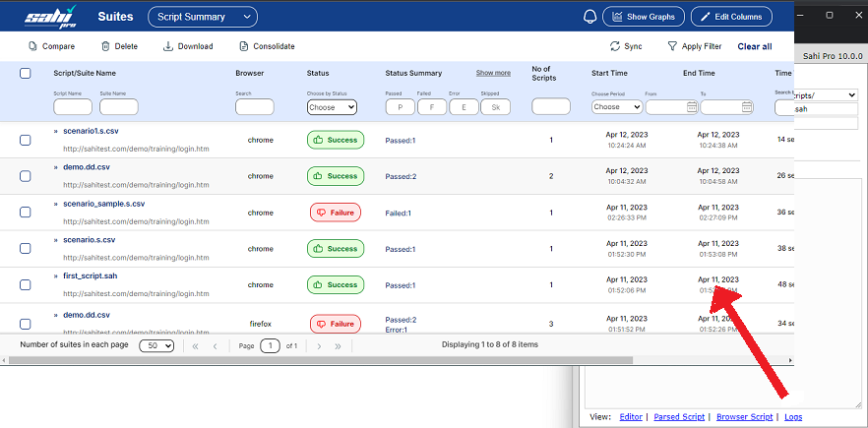This screenshot has width=868, height=428.
Task: Click the notification bell icon
Action: 590,17
